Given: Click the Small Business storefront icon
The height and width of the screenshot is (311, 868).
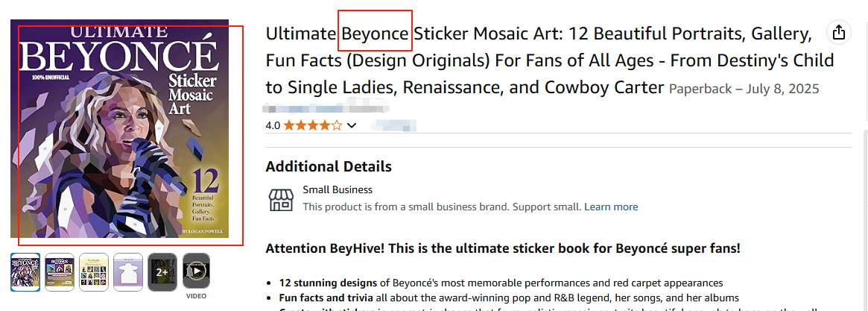Looking at the screenshot, I should [x=280, y=198].
